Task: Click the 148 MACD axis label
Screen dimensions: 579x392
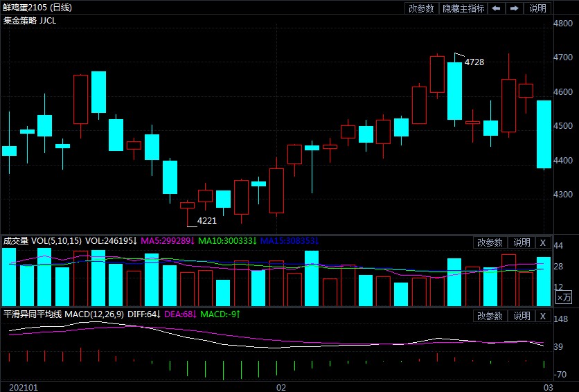Action: (561, 319)
